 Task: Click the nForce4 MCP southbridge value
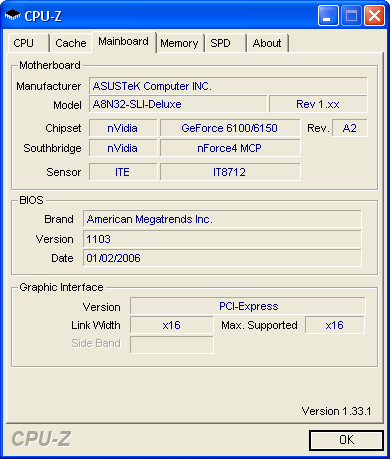click(x=230, y=148)
